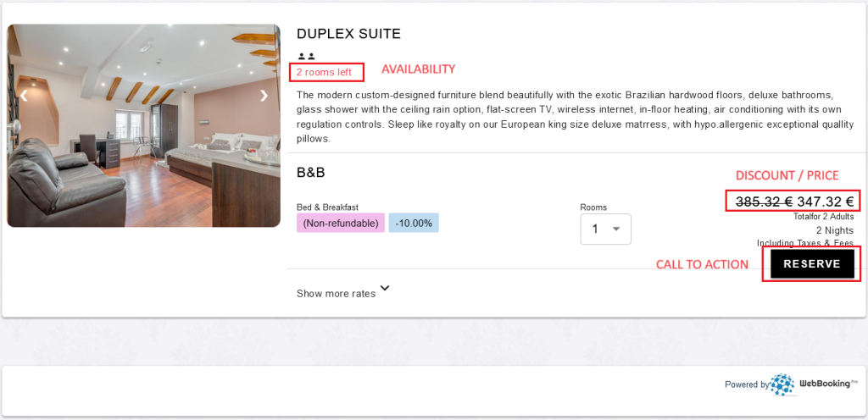Click the 'Bed & Breakfast' rate label
Viewport: 868px width, 420px height.
(327, 207)
